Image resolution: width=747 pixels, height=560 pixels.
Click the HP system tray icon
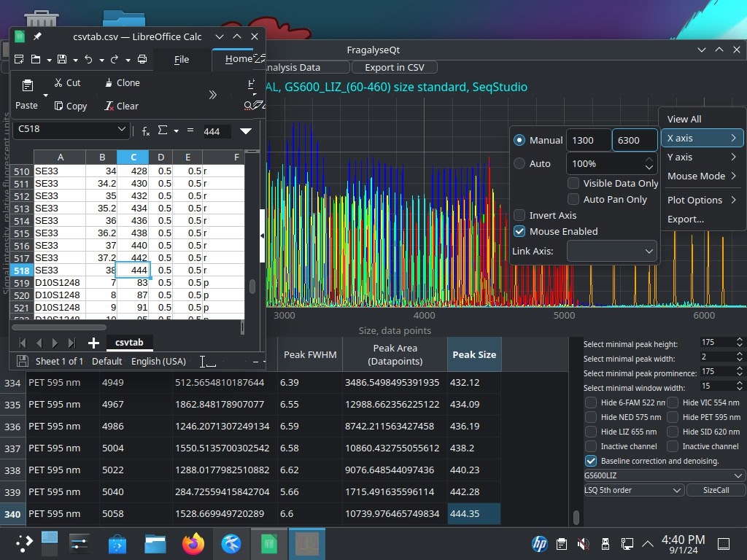539,543
